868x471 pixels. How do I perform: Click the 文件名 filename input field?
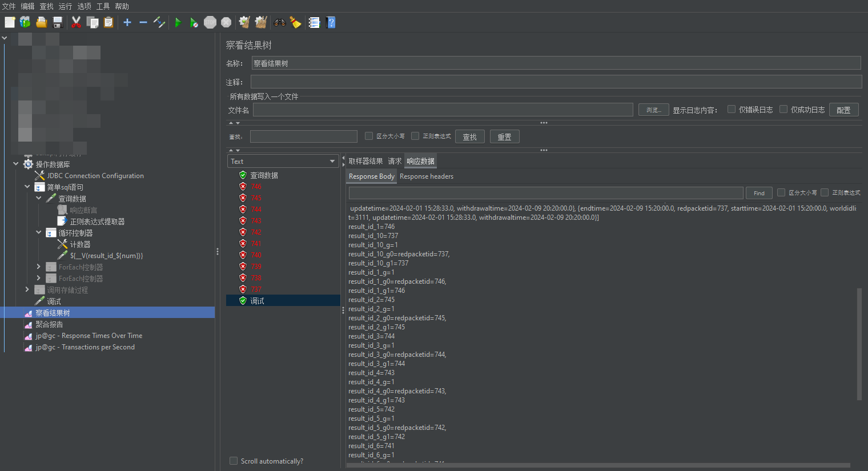pos(443,110)
